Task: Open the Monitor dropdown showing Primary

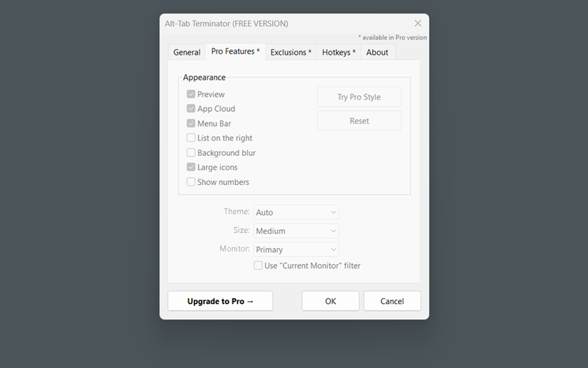Action: click(296, 250)
